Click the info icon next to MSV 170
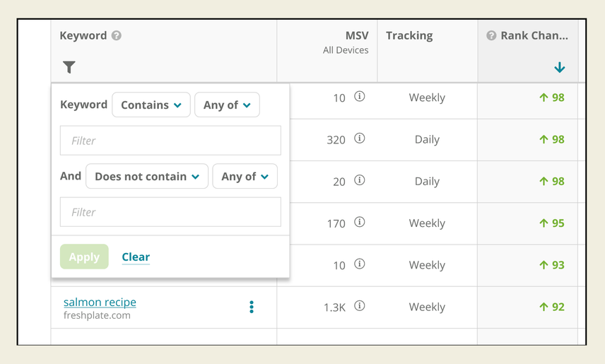This screenshot has width=605, height=364. 359,223
